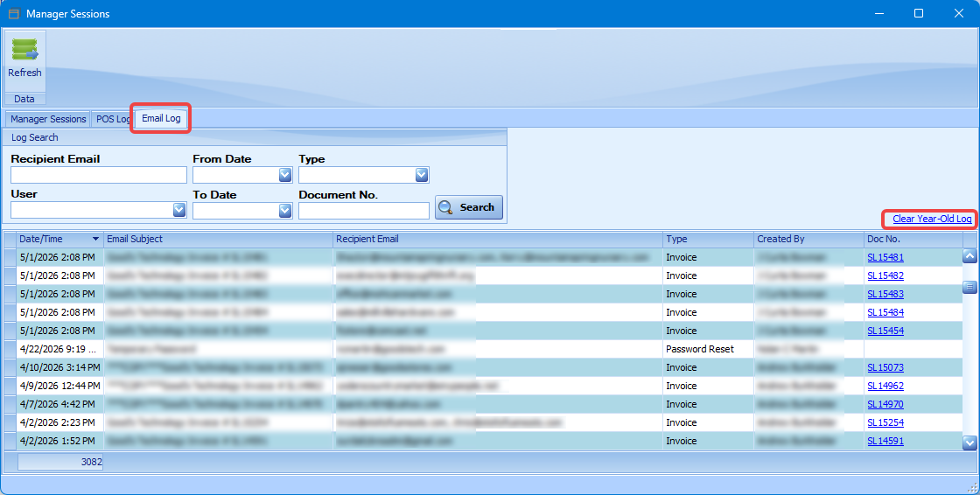Switch to the POS Log tab
This screenshot has width=980, height=495.
(113, 119)
